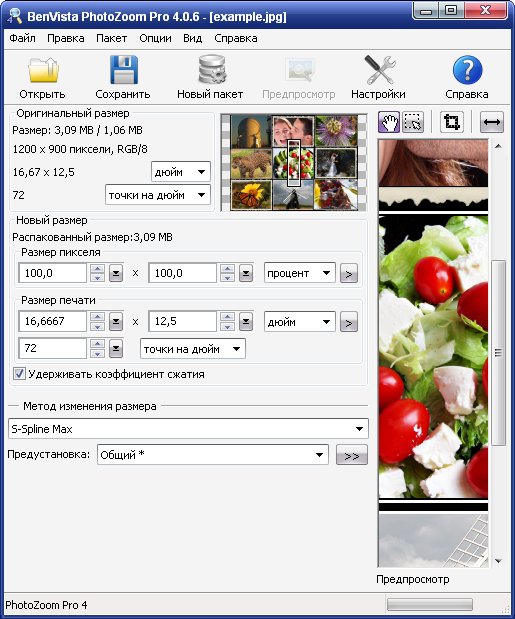Click the preview pane vertical scrollbar thumb
This screenshot has height=619, width=515.
pos(499,353)
